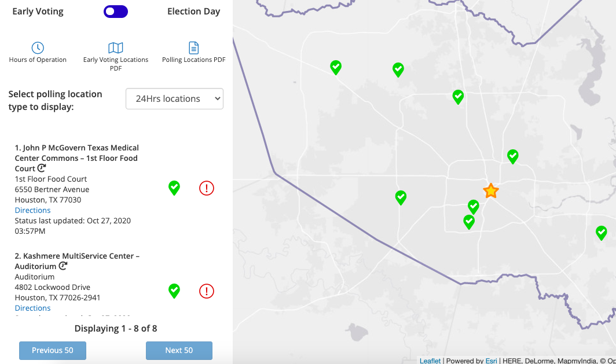The height and width of the screenshot is (364, 616).
Task: Select the green marker northeast of the orange star
Action: (x=513, y=157)
